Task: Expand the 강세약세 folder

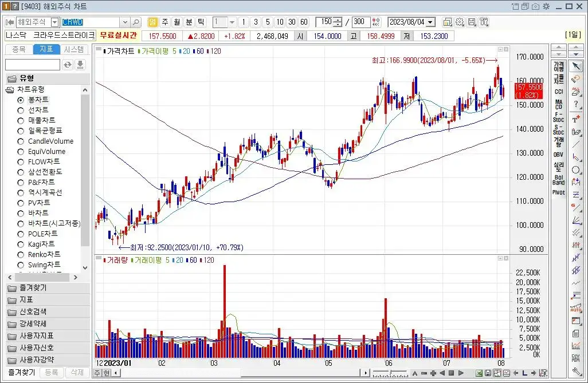Action: [48, 324]
